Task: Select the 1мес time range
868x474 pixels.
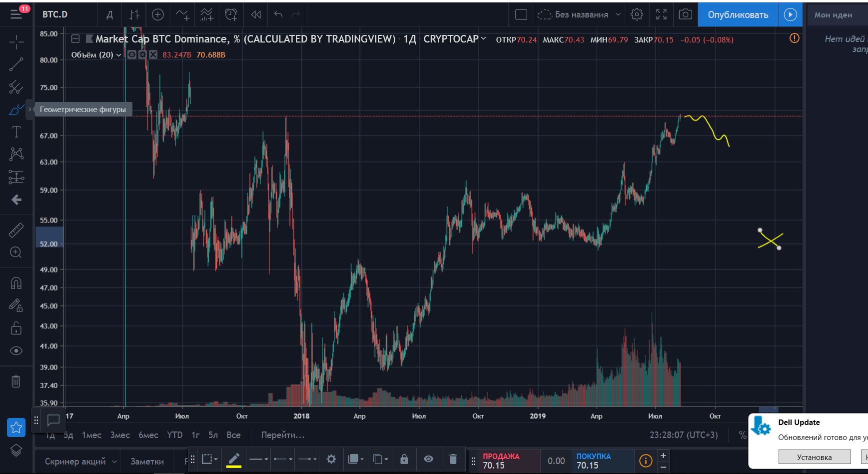Action: coord(91,435)
